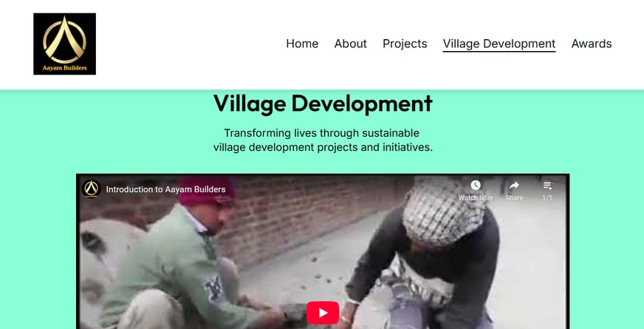
Task: Open the About page
Action: click(350, 44)
